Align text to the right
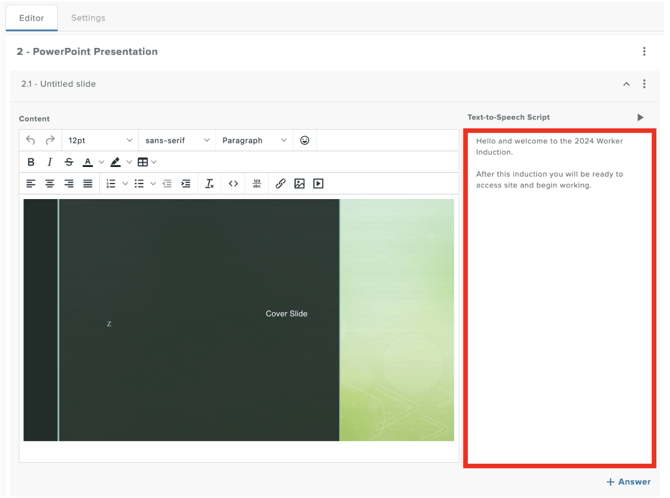Image resolution: width=670 pixels, height=498 pixels. (x=69, y=184)
